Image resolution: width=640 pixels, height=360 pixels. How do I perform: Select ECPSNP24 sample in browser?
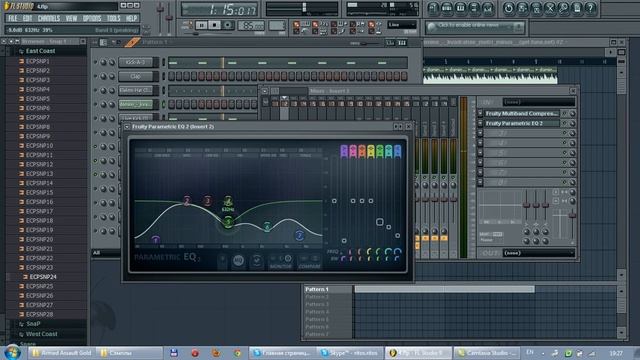click(x=43, y=277)
